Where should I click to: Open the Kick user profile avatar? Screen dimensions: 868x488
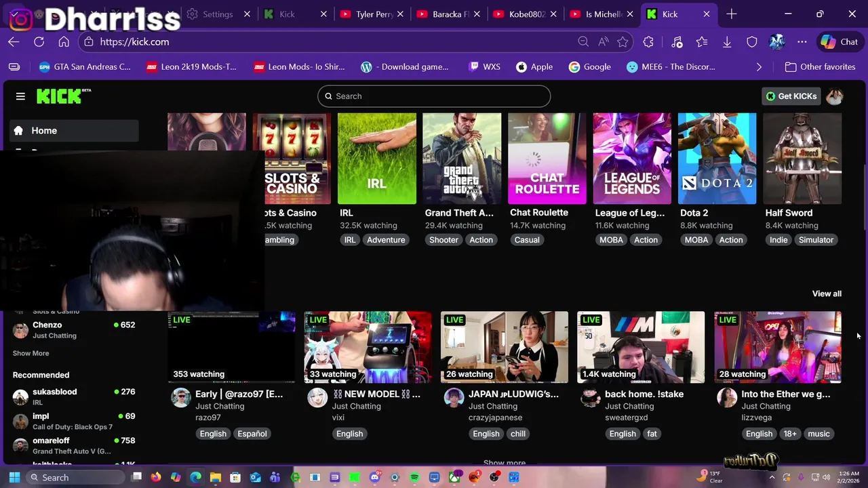(835, 96)
